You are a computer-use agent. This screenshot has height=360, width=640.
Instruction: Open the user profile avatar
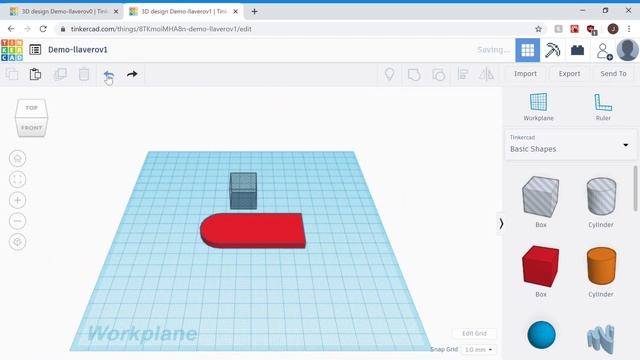click(x=627, y=50)
